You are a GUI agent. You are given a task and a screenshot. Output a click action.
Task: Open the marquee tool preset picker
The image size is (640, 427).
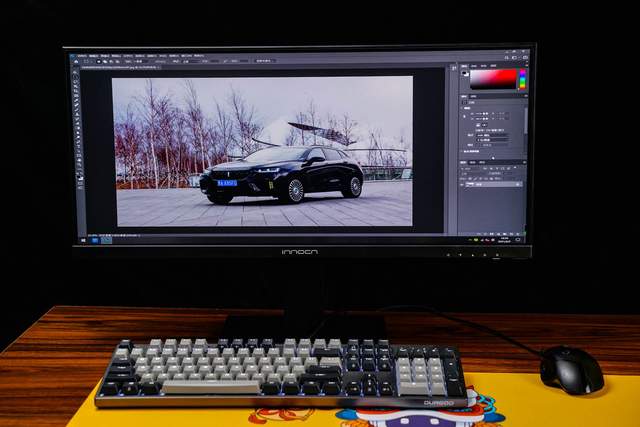(x=87, y=61)
